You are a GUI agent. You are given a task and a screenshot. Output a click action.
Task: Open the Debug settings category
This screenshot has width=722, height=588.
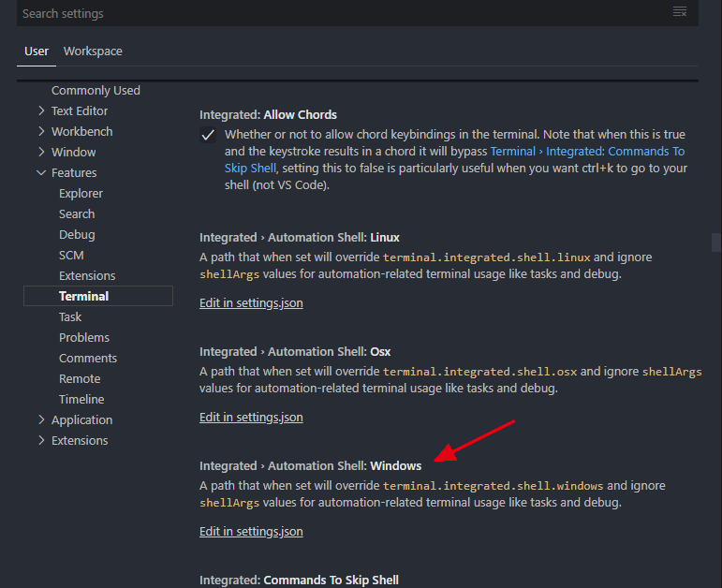(77, 235)
